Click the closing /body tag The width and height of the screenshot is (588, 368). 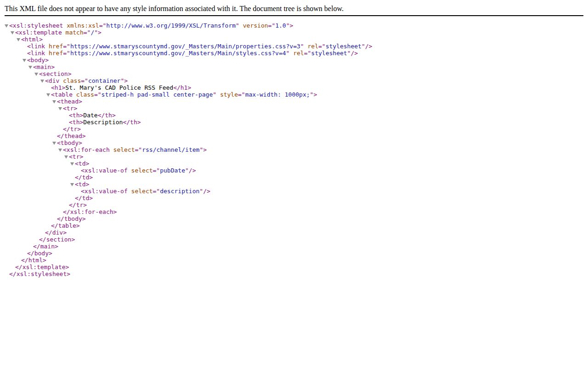point(40,253)
